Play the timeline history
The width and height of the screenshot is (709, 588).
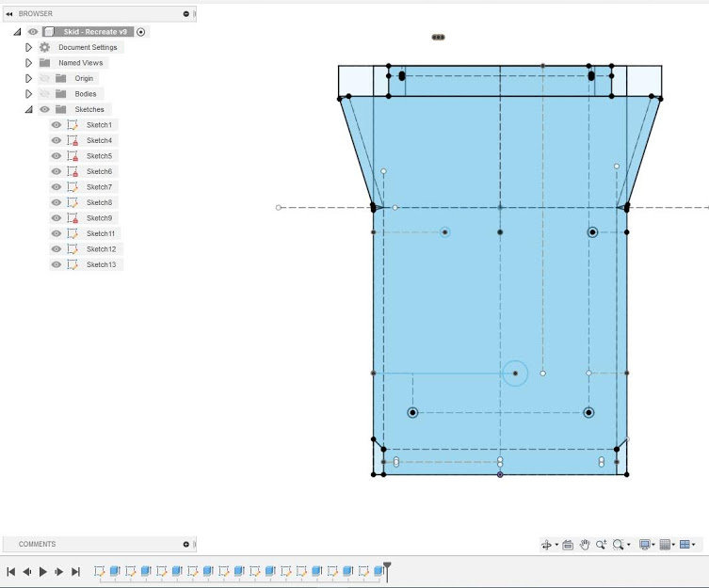point(43,572)
